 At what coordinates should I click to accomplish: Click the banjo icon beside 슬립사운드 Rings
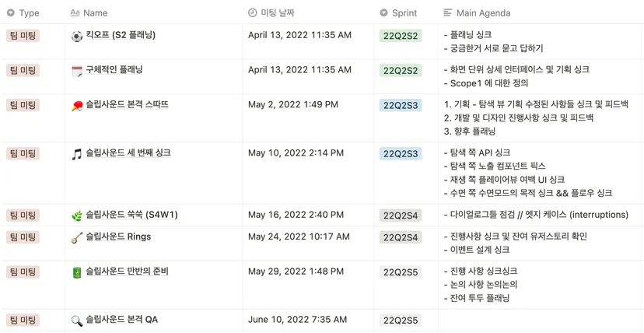(77, 238)
